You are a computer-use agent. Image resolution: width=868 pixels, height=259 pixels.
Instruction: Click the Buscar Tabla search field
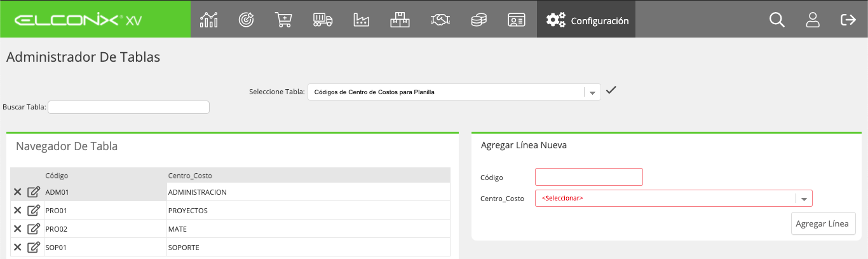pos(128,107)
